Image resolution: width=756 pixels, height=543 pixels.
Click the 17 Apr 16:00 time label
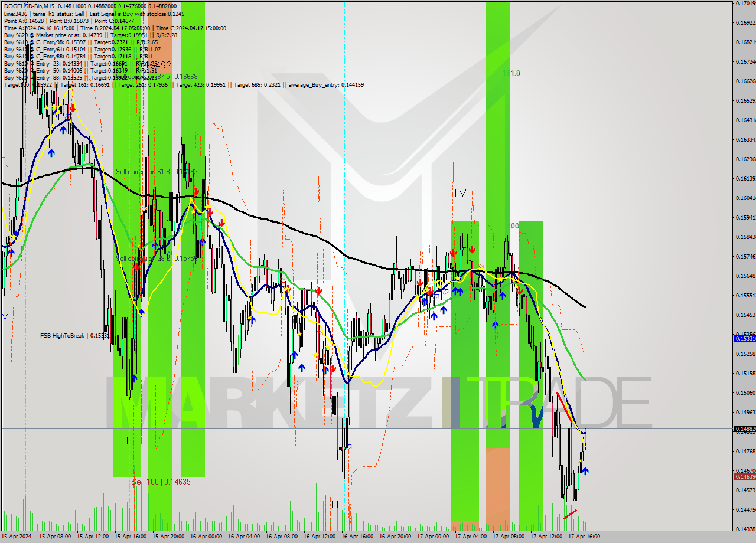coord(584,537)
